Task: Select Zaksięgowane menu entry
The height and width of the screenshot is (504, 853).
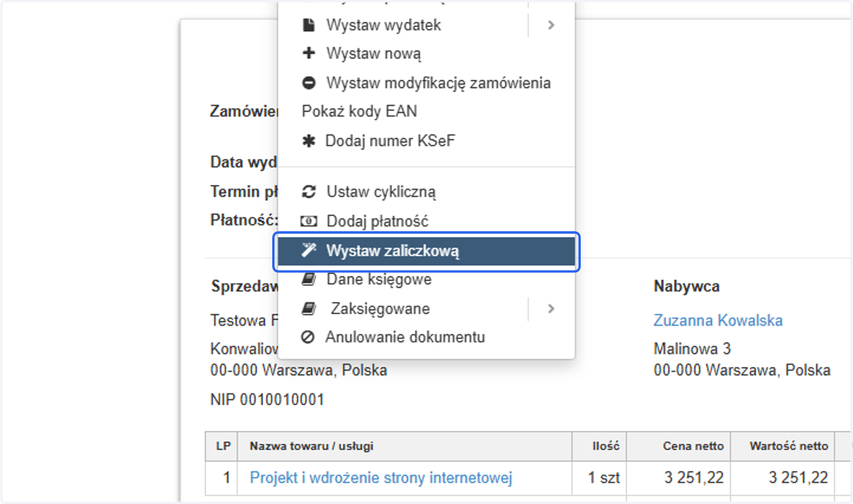Action: click(x=380, y=309)
